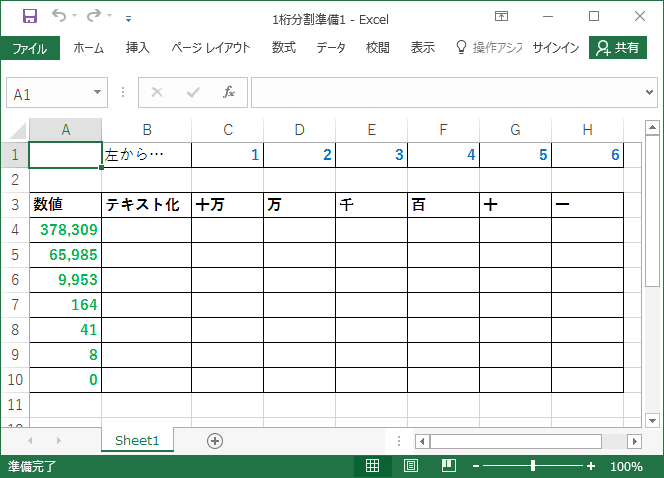Select cell H1 with value 6
664x478 pixels.
pyautogui.click(x=587, y=155)
